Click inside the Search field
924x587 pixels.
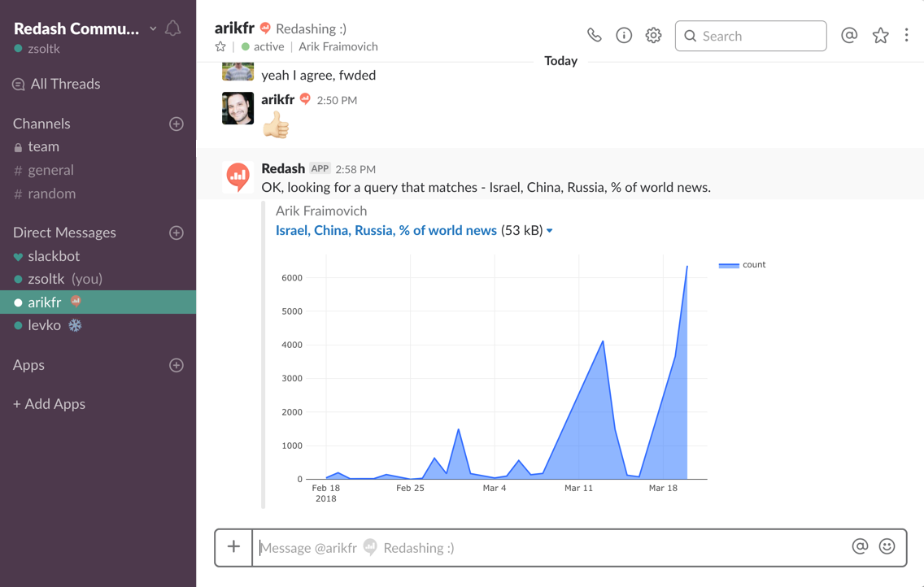pos(748,35)
